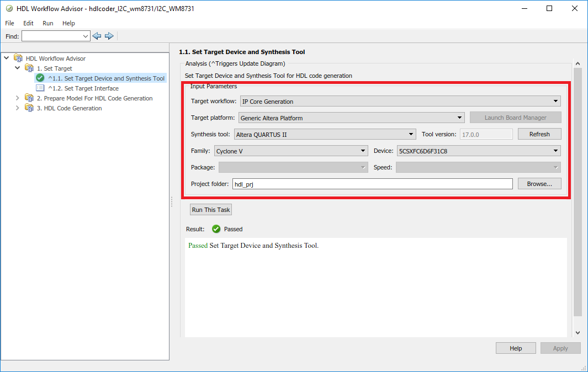
Task: Click the disabled Package dropdown
Action: click(293, 167)
